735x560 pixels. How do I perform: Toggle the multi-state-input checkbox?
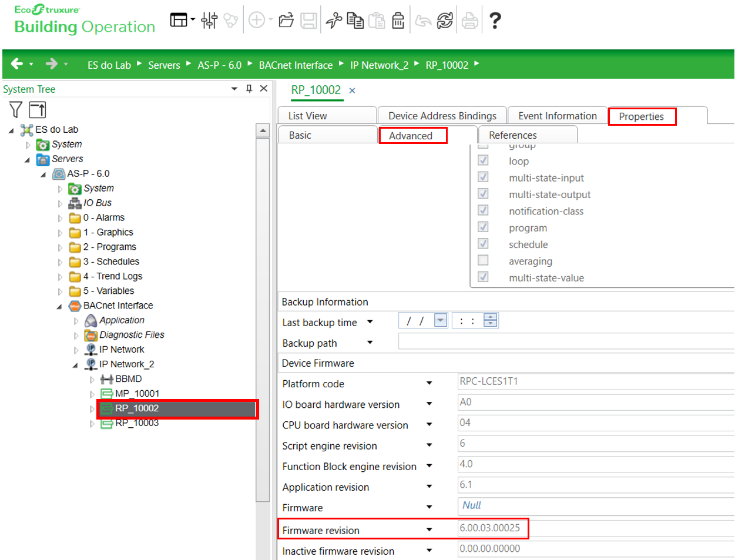point(483,177)
